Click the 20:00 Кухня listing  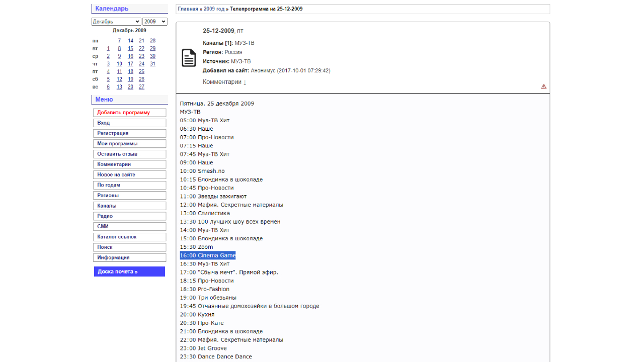197,315
